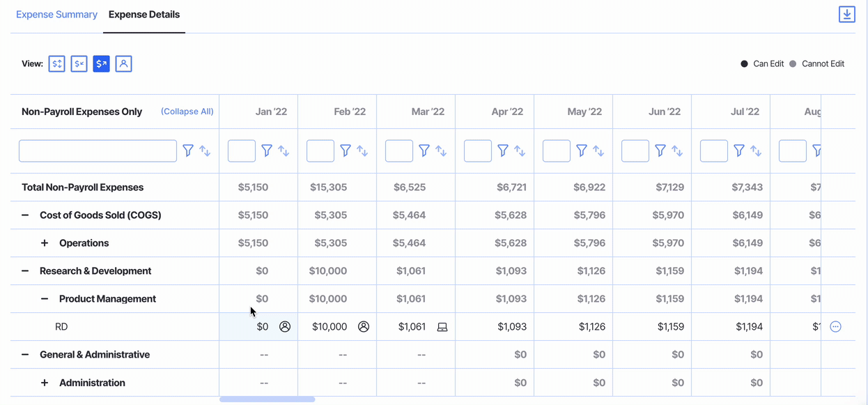The width and height of the screenshot is (868, 405).
Task: Click the RD Feb '22 $10,000 value
Action: click(x=330, y=326)
